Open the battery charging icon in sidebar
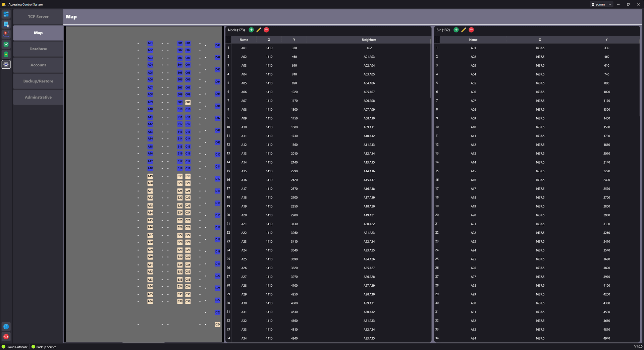The height and width of the screenshot is (350, 644). 6,54
